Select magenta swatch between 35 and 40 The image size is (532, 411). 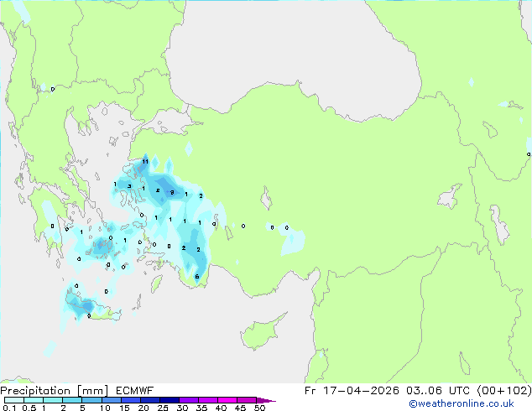click(208, 400)
